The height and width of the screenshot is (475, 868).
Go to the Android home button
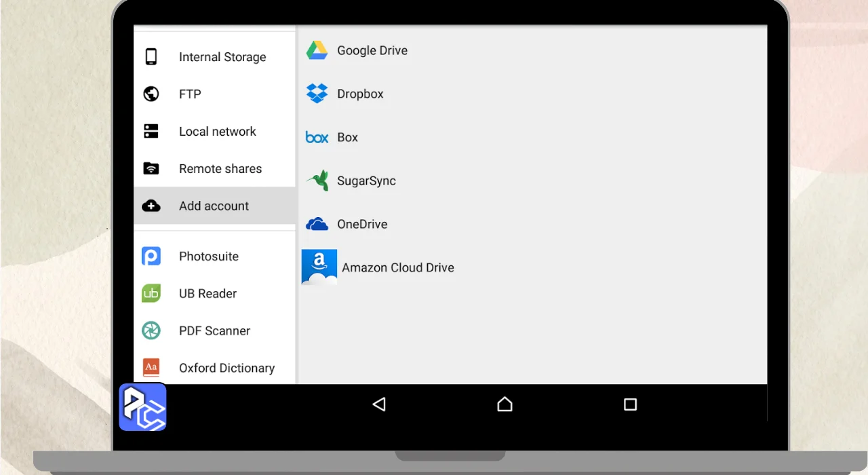point(505,404)
